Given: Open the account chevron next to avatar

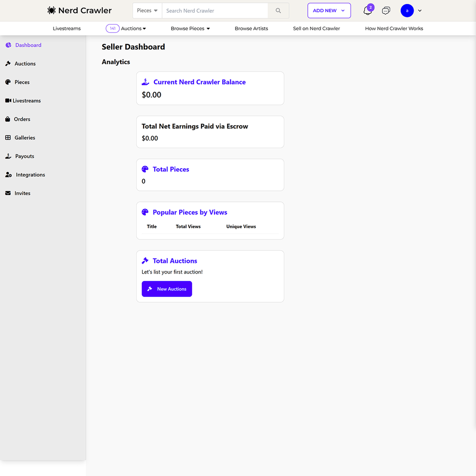Looking at the screenshot, I should tap(420, 11).
